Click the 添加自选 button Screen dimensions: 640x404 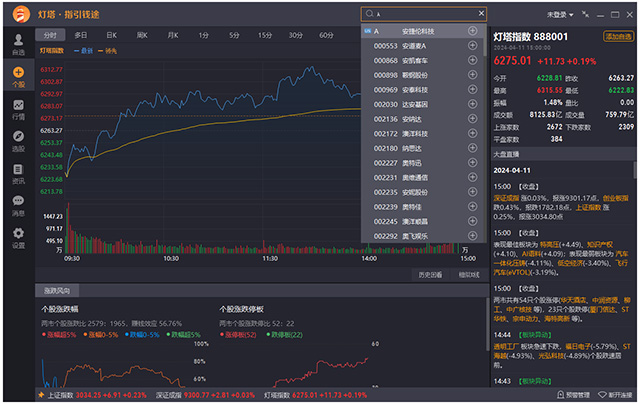618,36
